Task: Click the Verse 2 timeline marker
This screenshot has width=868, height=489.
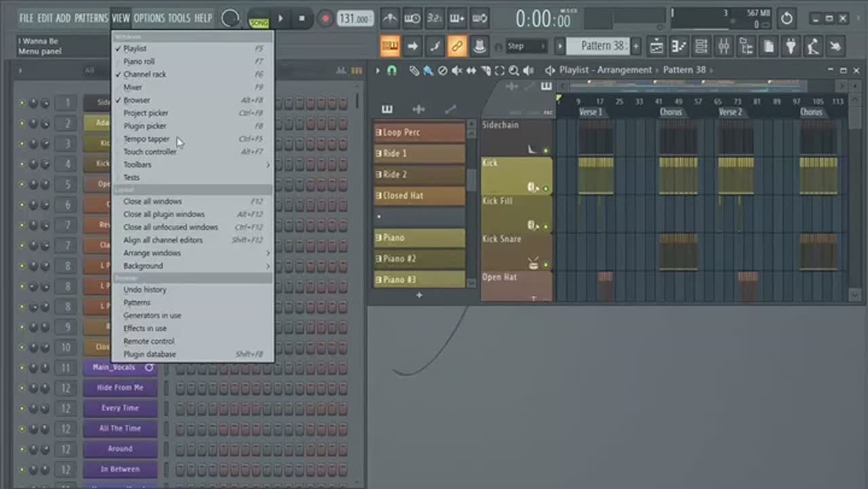Action: [x=730, y=112]
